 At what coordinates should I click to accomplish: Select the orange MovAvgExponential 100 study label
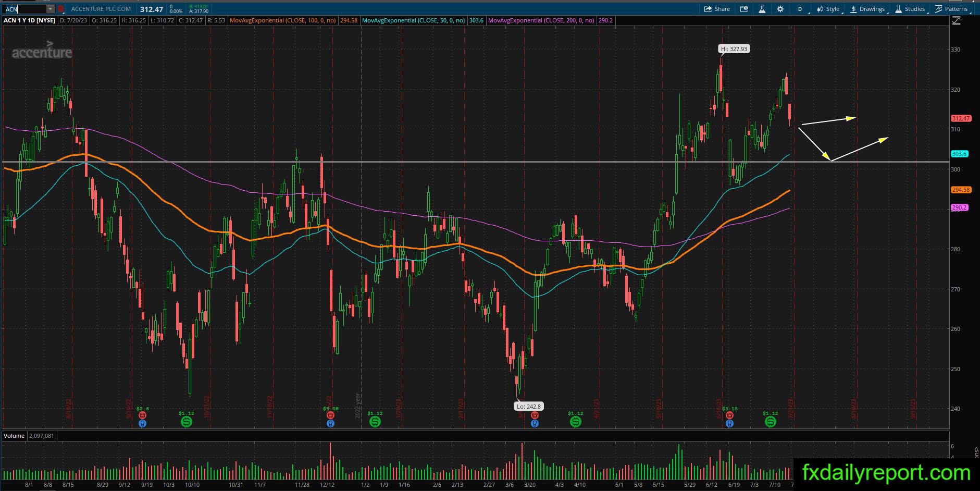coord(282,20)
